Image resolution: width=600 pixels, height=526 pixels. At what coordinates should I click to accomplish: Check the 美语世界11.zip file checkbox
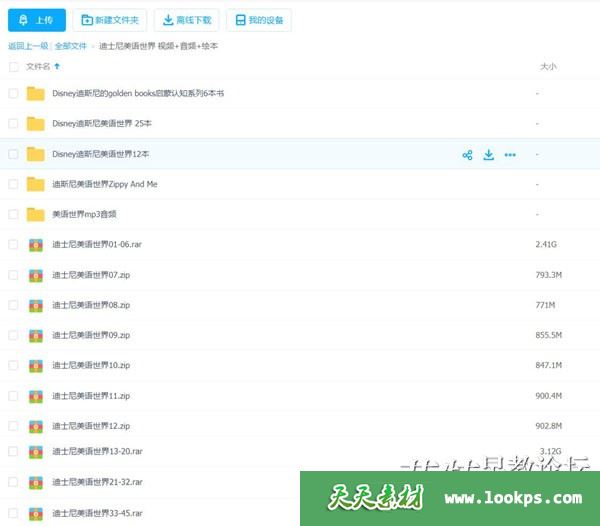[13, 396]
